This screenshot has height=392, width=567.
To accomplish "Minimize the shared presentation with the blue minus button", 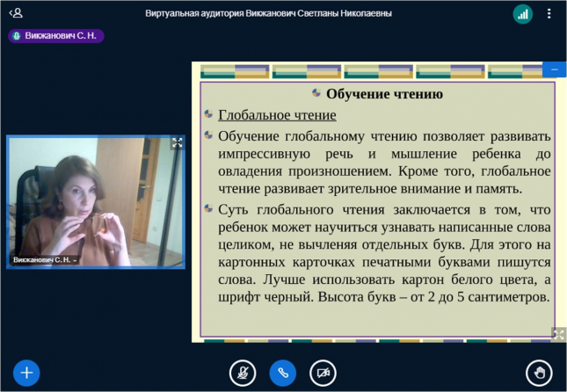I will pos(555,69).
